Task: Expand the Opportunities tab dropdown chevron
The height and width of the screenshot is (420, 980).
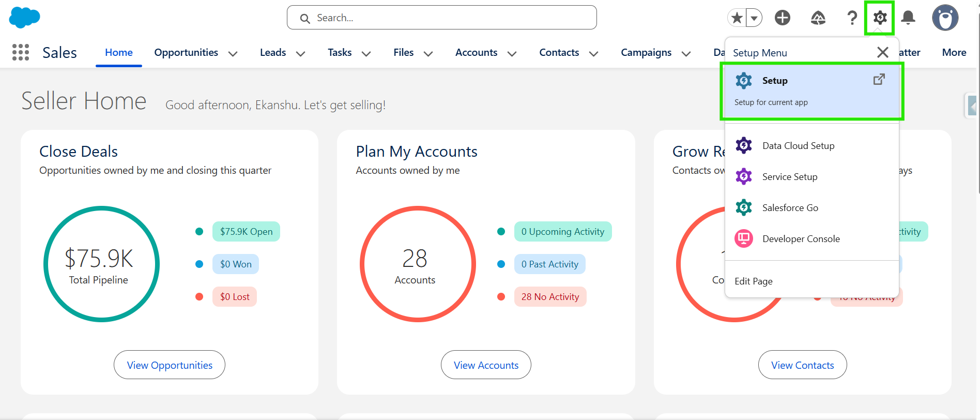Action: click(x=233, y=53)
